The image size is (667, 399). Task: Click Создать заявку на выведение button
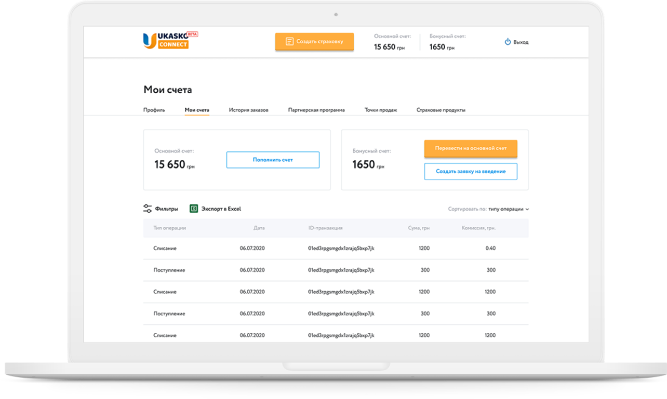click(x=470, y=171)
